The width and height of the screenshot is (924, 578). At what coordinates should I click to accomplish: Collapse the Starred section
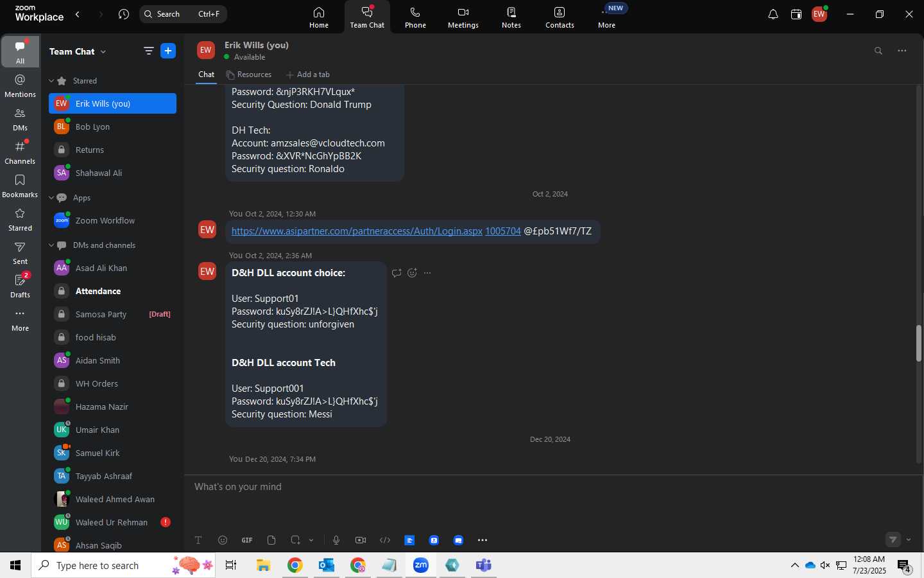click(x=51, y=81)
